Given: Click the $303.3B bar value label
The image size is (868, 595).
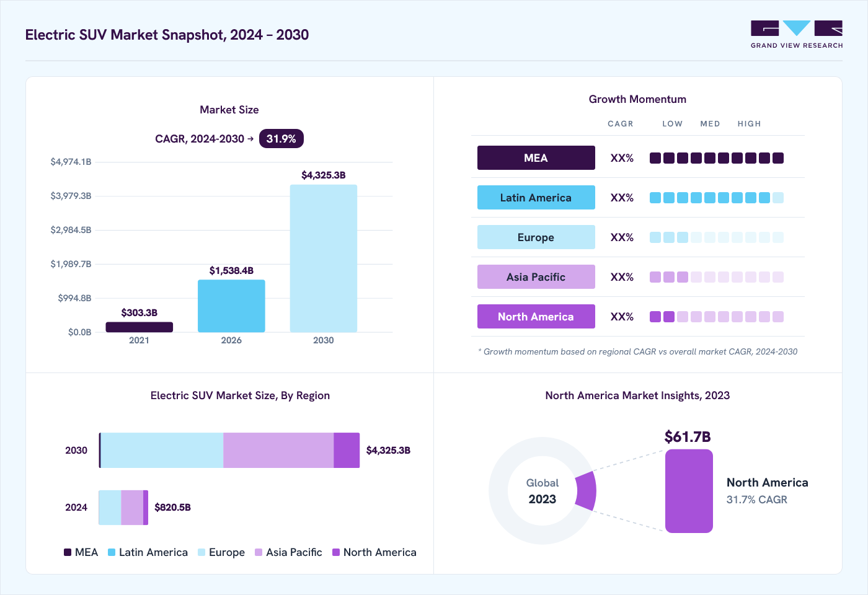Looking at the screenshot, I should (139, 313).
